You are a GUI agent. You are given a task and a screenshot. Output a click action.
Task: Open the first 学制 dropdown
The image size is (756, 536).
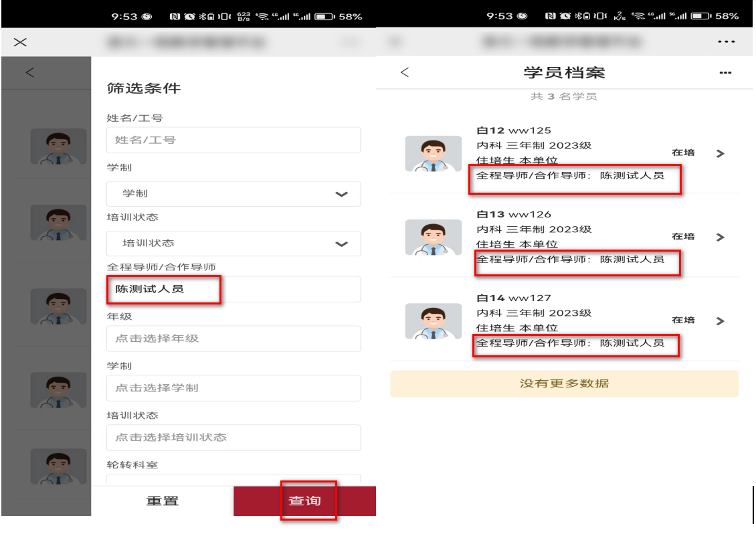[233, 194]
